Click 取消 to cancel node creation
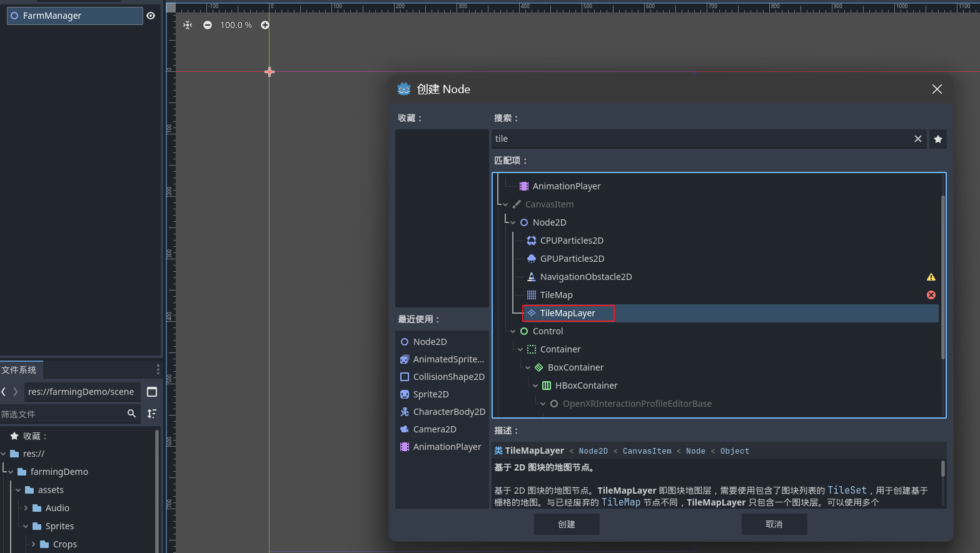The width and height of the screenshot is (980, 553). 774,524
